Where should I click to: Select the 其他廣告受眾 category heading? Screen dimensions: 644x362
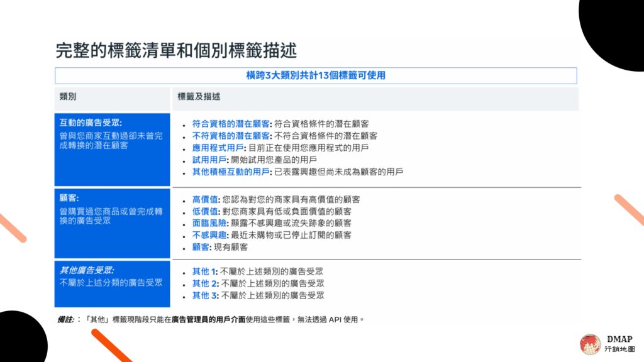tap(87, 270)
